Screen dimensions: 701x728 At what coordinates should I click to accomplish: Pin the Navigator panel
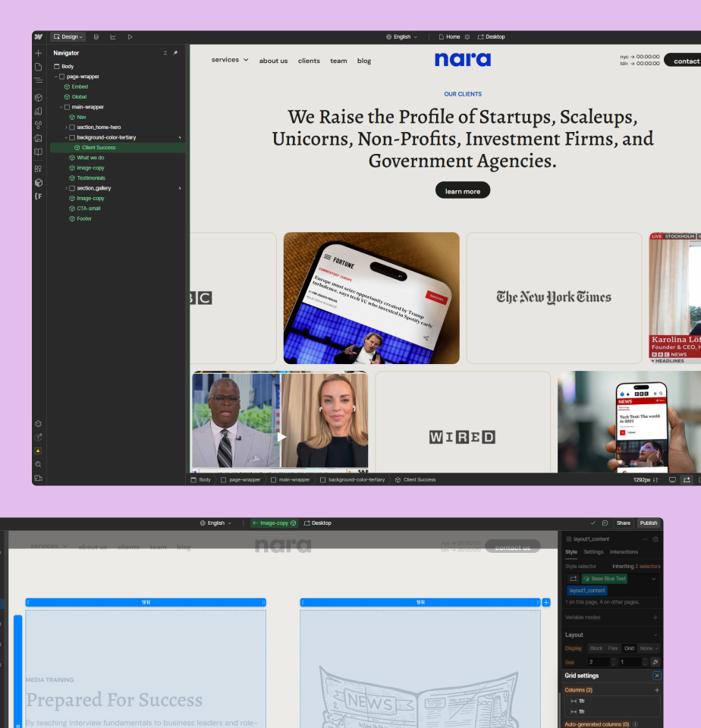[175, 53]
